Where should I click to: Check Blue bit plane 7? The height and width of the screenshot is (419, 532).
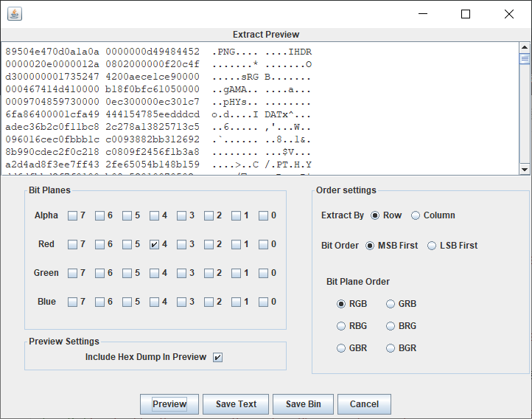point(72,302)
